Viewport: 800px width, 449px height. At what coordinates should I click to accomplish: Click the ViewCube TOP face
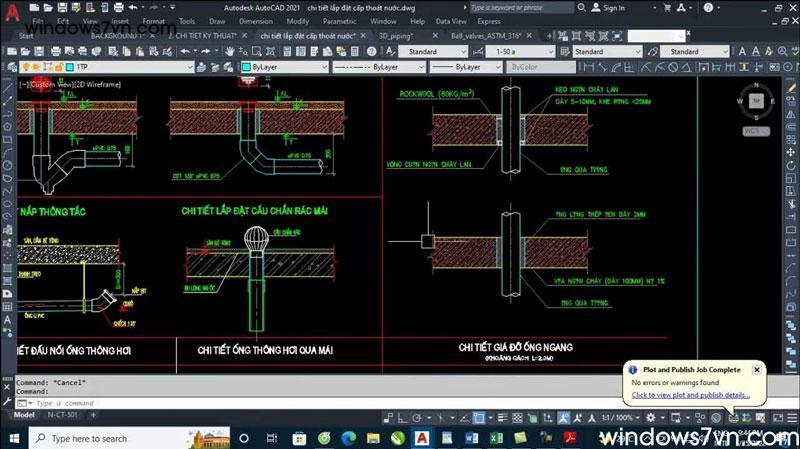click(x=755, y=101)
